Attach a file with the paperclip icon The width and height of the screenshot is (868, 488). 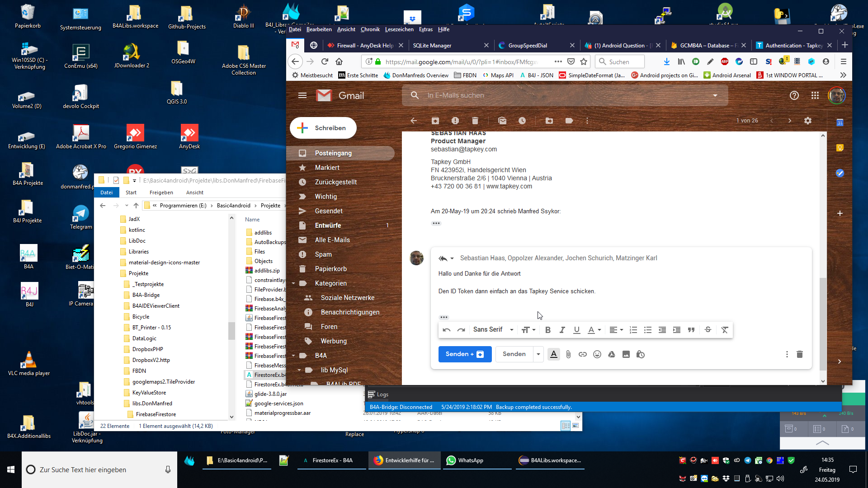click(x=568, y=355)
